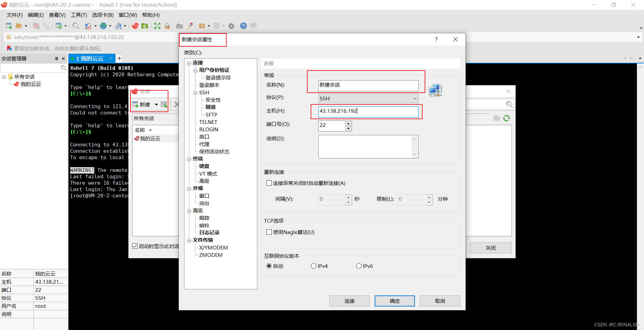644x330 pixels.
Task: Launch Xftp from green toolbar icon
Action: [x=145, y=26]
